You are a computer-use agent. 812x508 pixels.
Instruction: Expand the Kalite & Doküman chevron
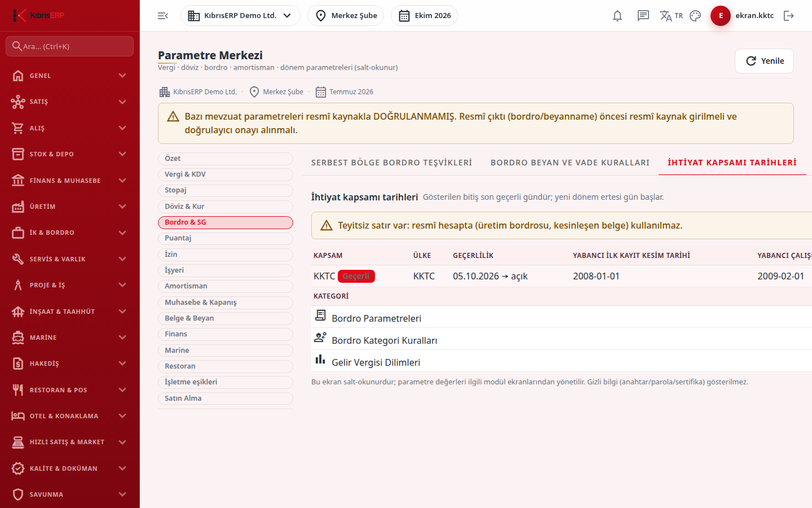tap(122, 468)
